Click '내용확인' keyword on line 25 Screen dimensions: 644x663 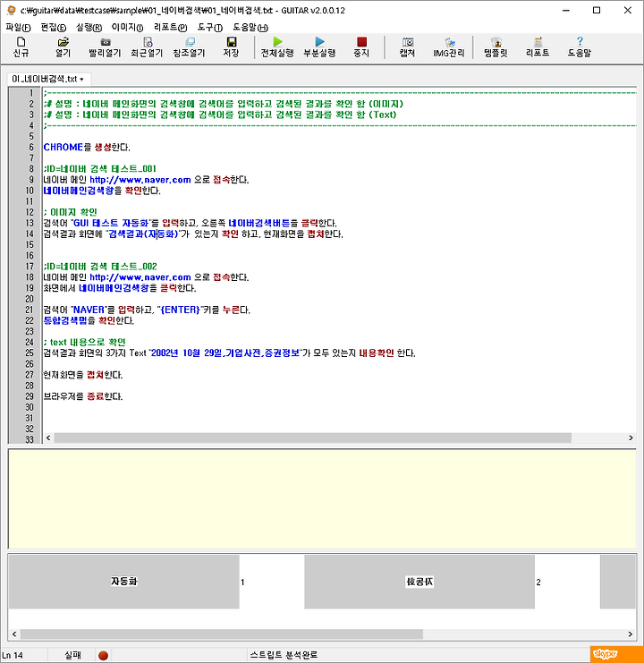pos(377,353)
